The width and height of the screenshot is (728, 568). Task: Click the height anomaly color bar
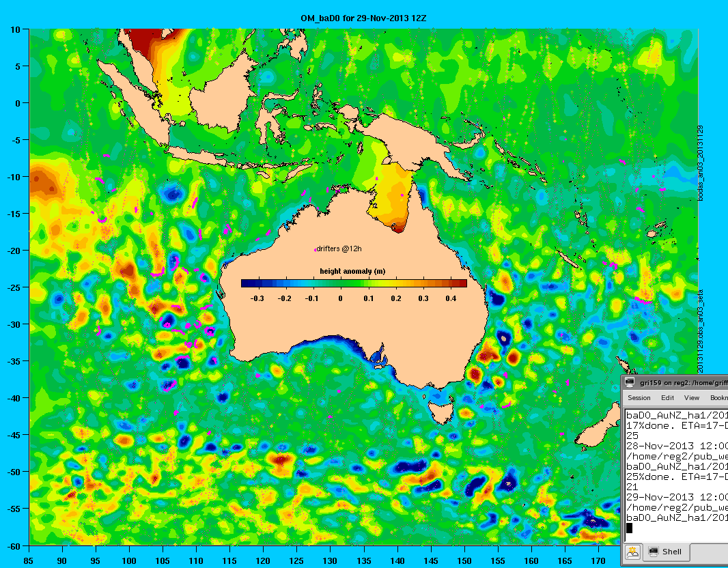(x=354, y=283)
